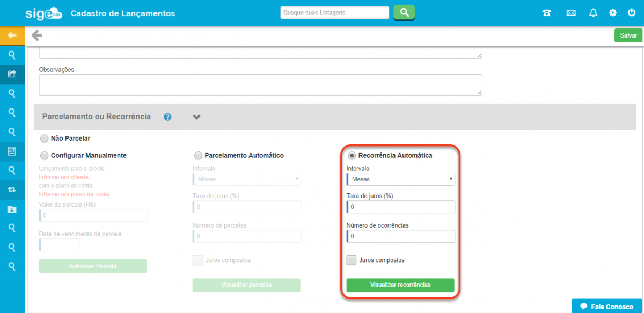
Task: Click the Visualizar parcelas button
Action: tap(246, 285)
